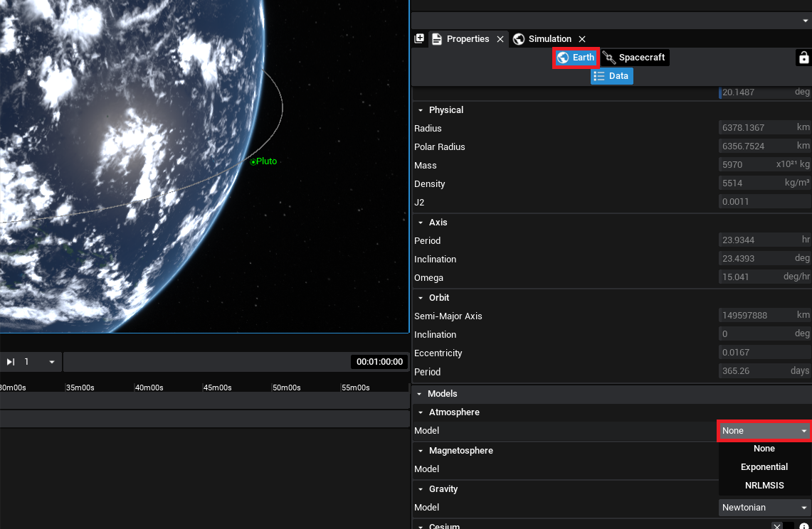Viewport: 812px width, 529px height.
Task: Click the Data view button
Action: point(611,76)
